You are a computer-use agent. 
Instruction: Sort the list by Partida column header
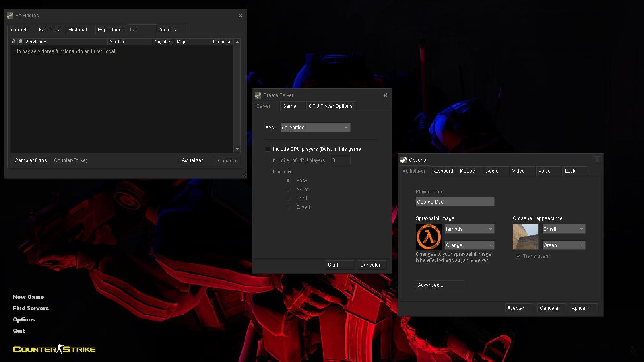[130, 42]
